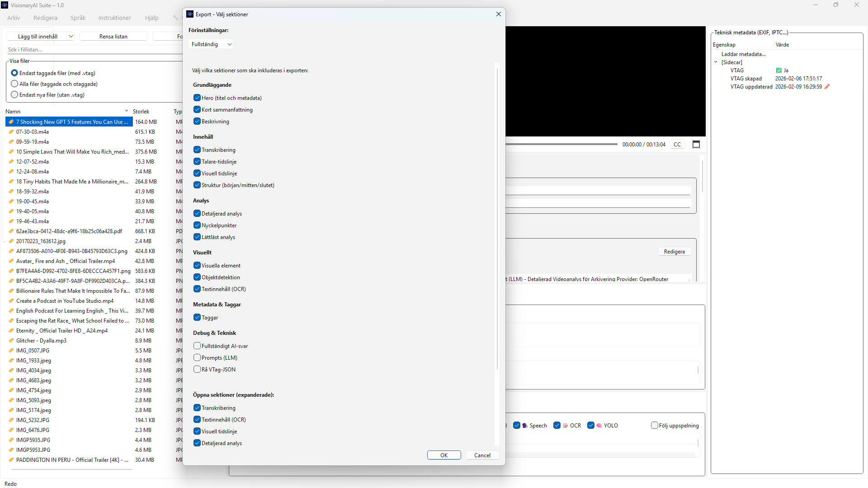The image size is (868, 488).
Task: Click the video playback seek slider
Action: coord(561,144)
